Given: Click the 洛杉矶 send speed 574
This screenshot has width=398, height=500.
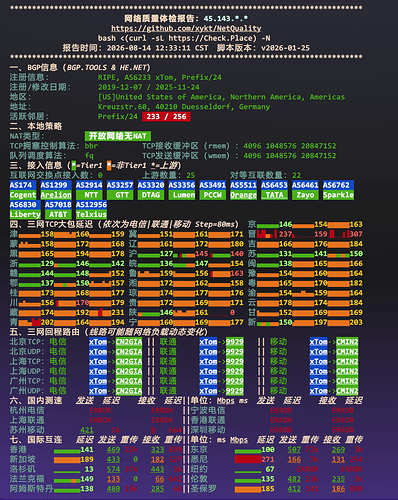Looking at the screenshot, I should coord(113,469).
